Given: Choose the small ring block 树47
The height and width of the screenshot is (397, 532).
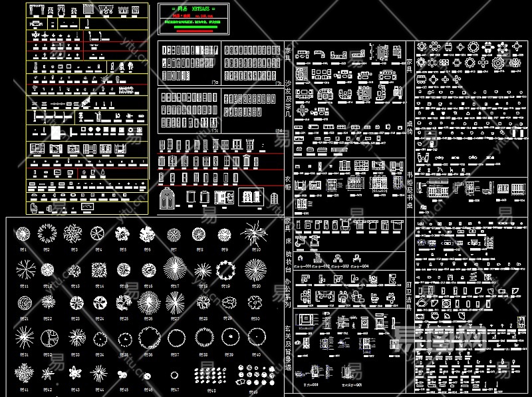Looking at the screenshot, I should [174, 375].
